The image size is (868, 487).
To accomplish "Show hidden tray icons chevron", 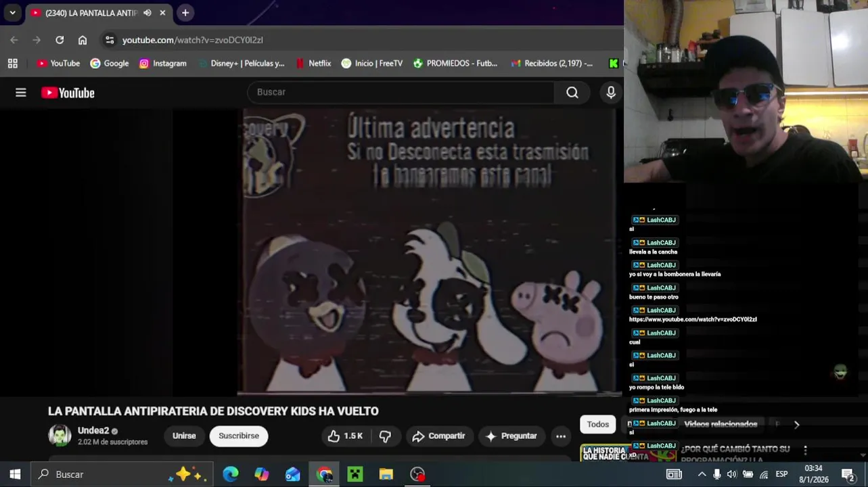I will (x=702, y=474).
